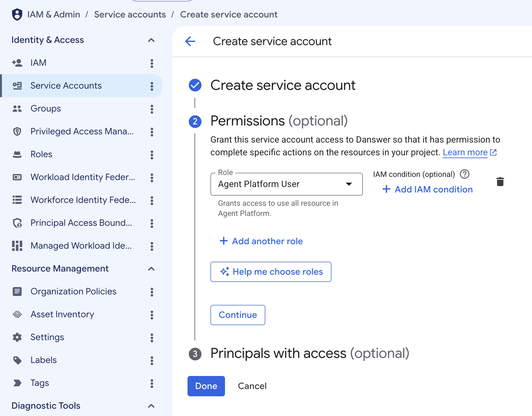
Task: Open more options menu for Organization Policies
Action: pyautogui.click(x=152, y=292)
